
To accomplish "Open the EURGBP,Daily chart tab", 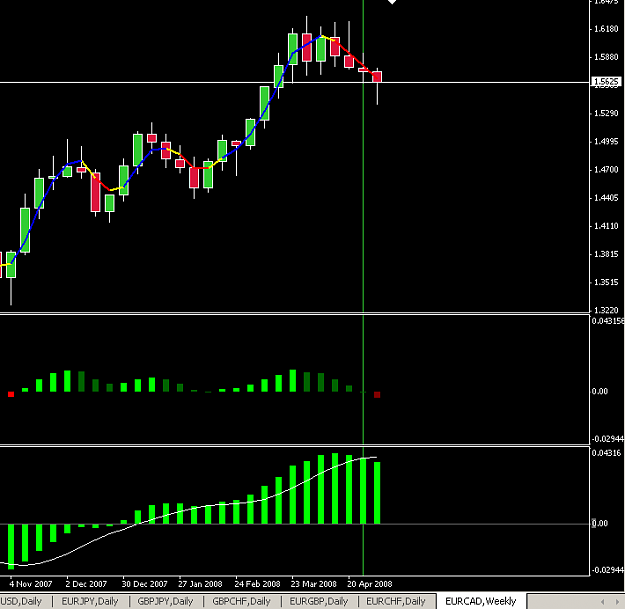I will pos(318,601).
